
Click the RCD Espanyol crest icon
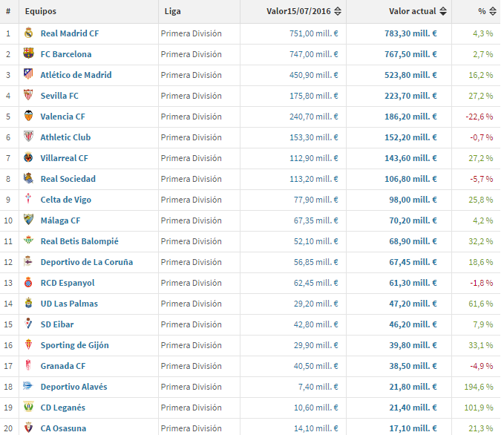[x=29, y=282]
